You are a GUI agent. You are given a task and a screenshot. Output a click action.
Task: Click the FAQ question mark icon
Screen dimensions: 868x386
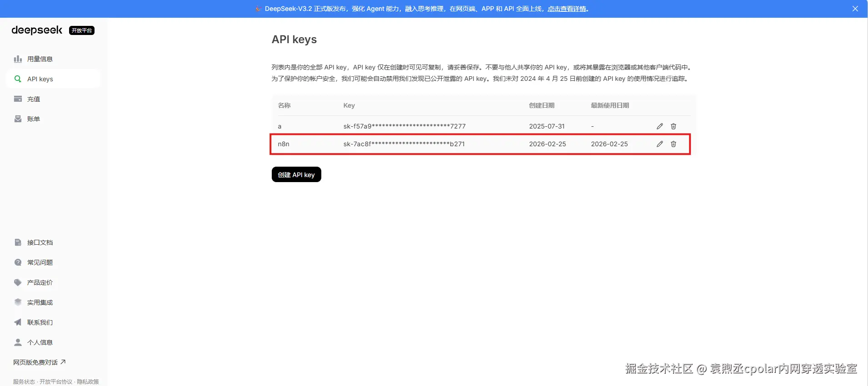[18, 262]
